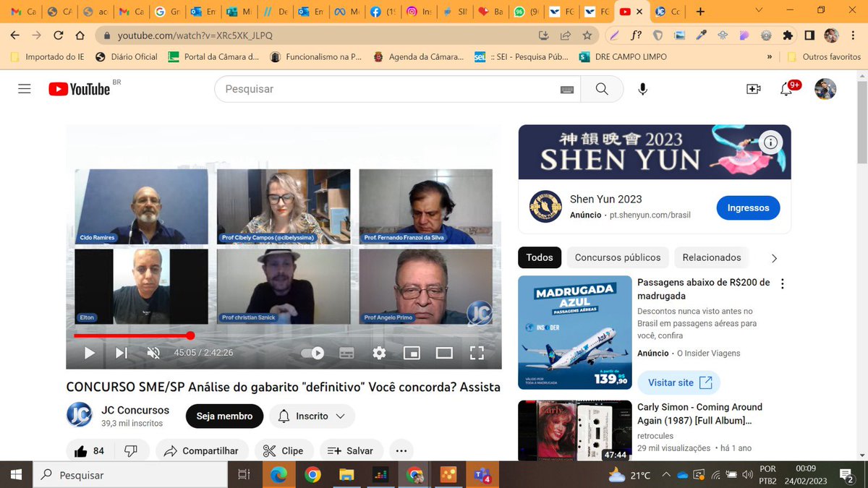
Task: Open Agenda da Câmara bookmark
Action: [x=419, y=56]
